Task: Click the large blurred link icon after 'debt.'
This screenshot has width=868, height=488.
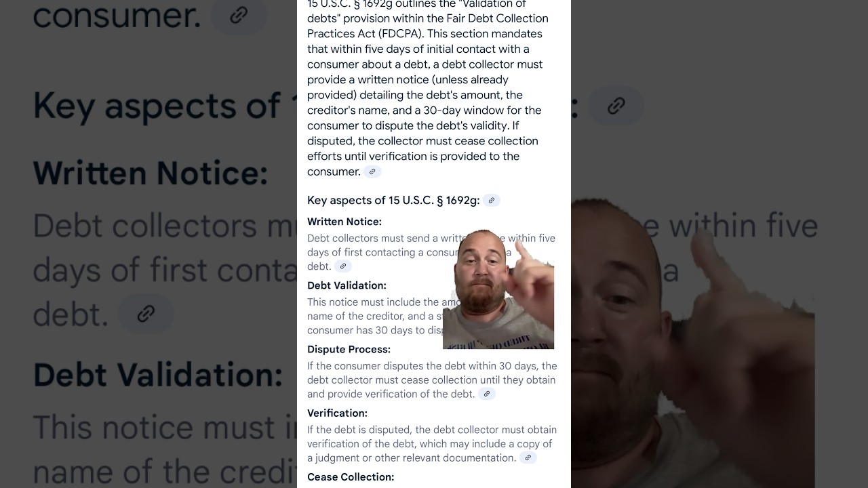Action: point(146,314)
